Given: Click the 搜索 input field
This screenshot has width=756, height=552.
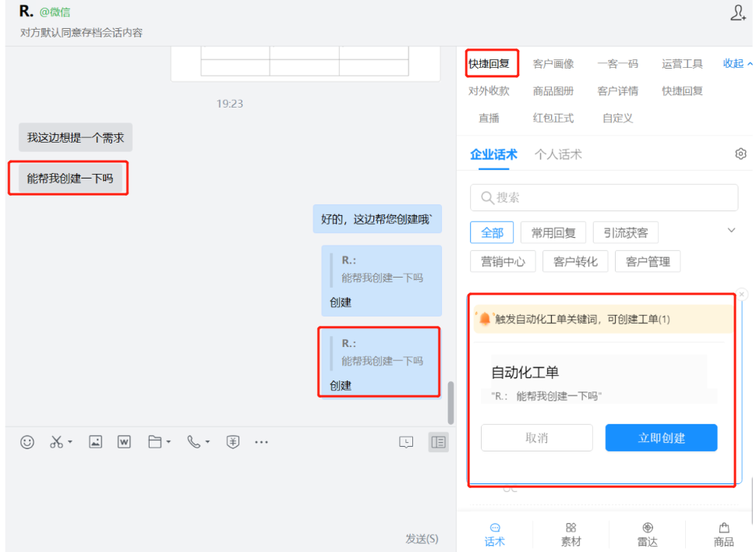Looking at the screenshot, I should (604, 197).
